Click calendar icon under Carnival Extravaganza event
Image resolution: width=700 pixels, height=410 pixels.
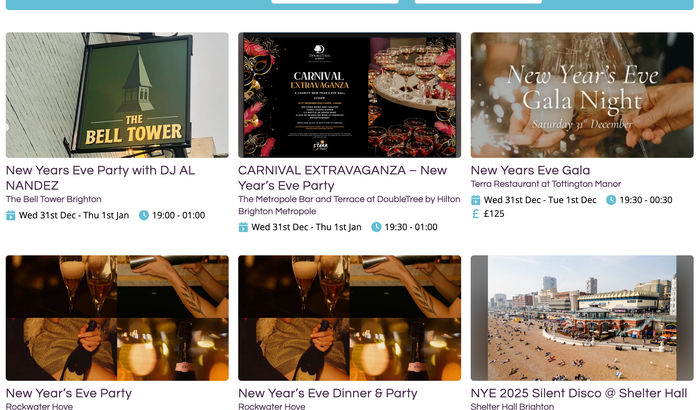243,227
